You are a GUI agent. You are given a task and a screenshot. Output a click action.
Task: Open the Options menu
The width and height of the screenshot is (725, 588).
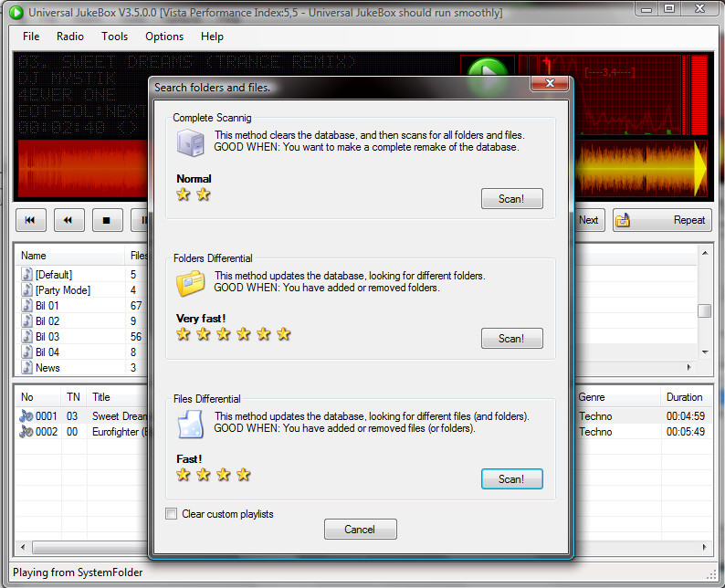click(164, 36)
